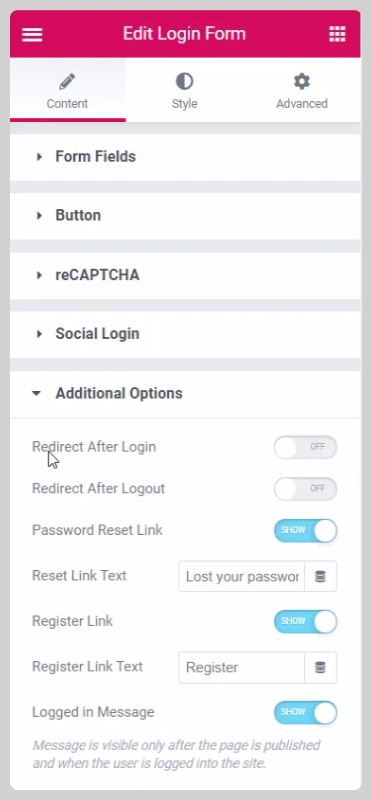The image size is (372, 800).
Task: Toggle Redirect After Login switch
Action: coord(306,447)
